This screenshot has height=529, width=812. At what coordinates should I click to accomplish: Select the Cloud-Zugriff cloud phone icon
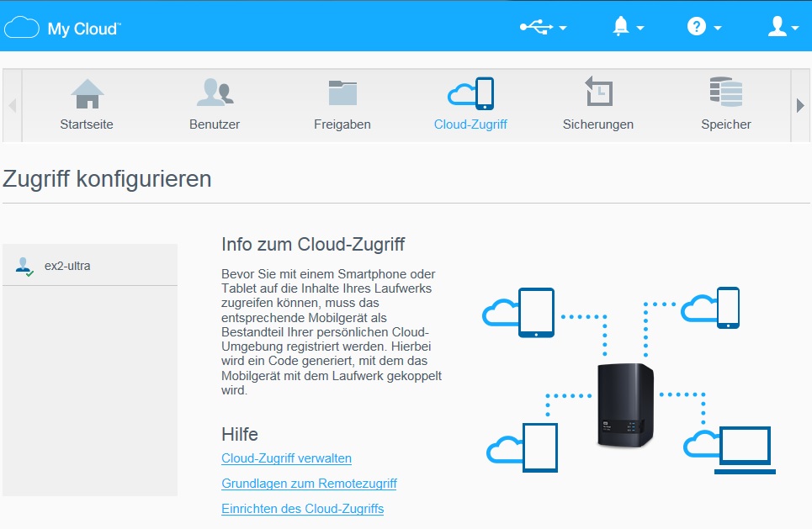click(470, 93)
